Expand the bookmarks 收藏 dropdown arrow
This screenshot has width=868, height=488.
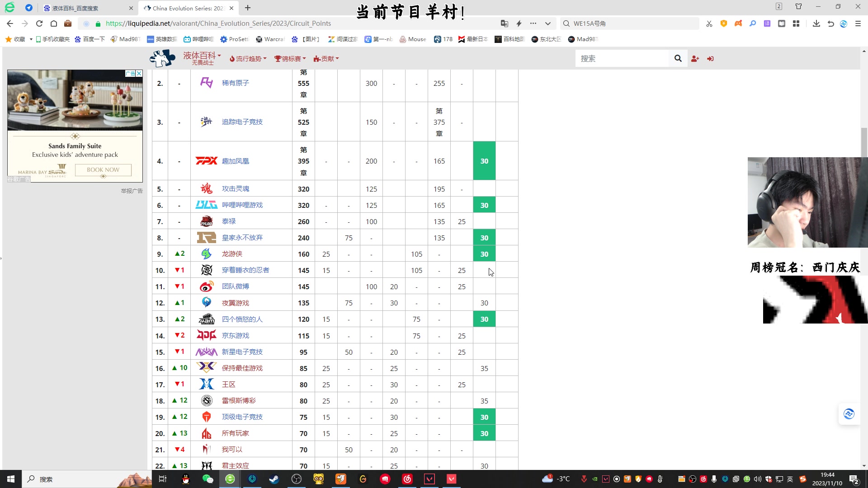(31, 39)
